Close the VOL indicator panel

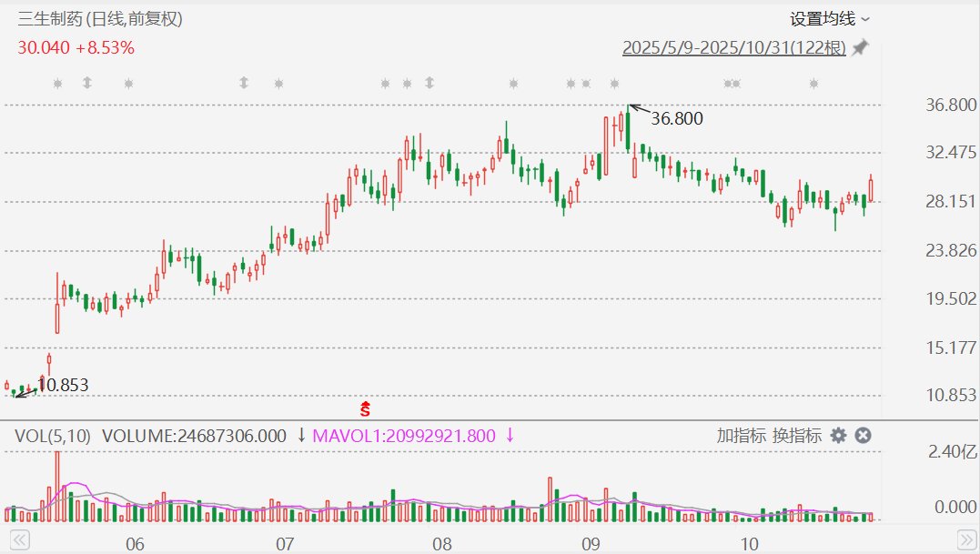tap(864, 436)
